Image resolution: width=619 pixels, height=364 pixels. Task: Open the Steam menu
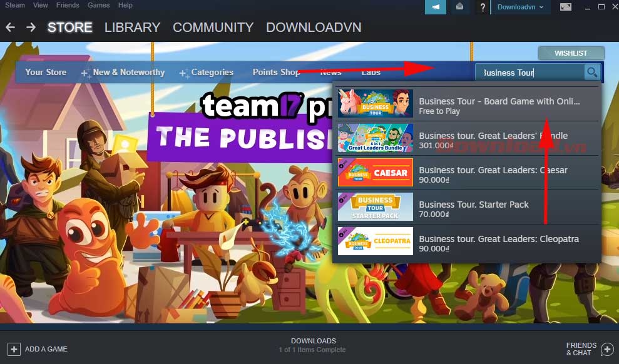click(x=15, y=5)
